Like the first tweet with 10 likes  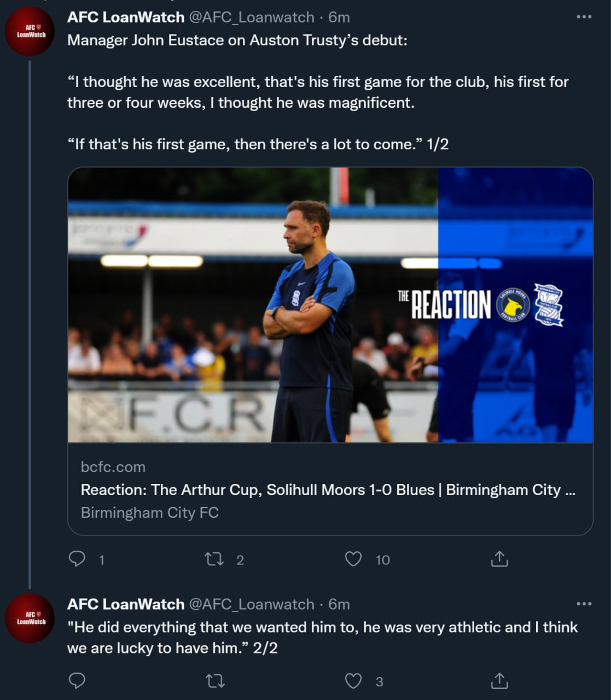[x=353, y=559]
